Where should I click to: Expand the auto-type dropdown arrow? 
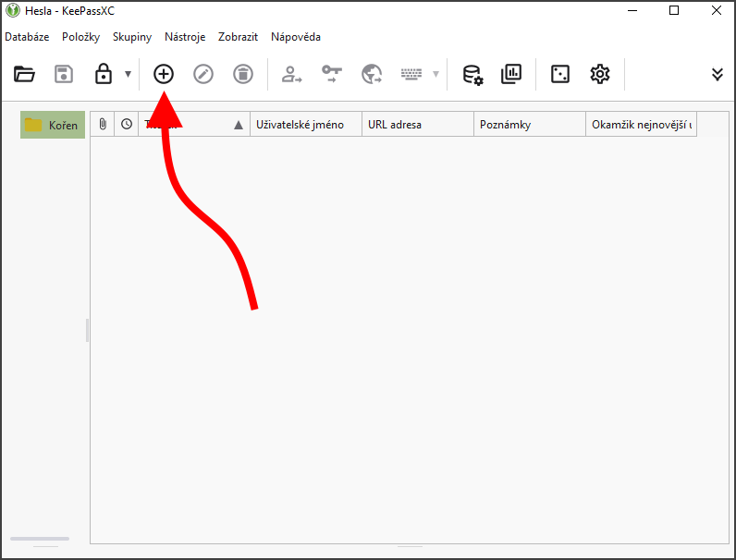point(435,74)
